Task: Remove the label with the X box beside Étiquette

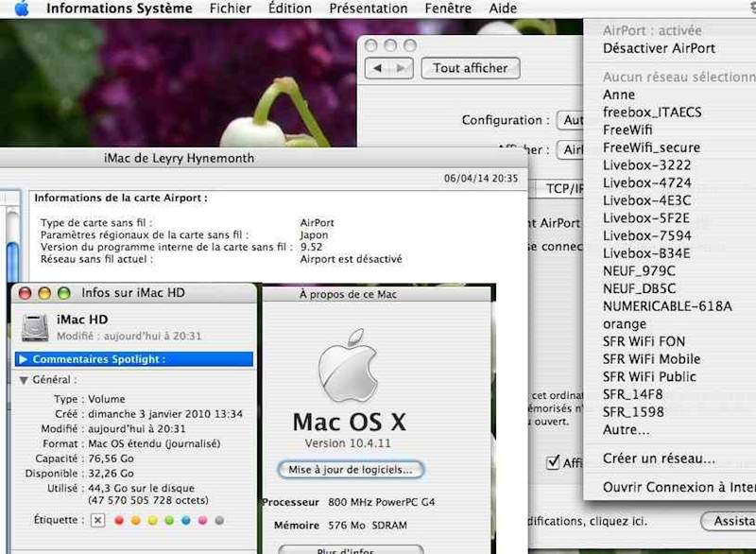Action: point(98,520)
